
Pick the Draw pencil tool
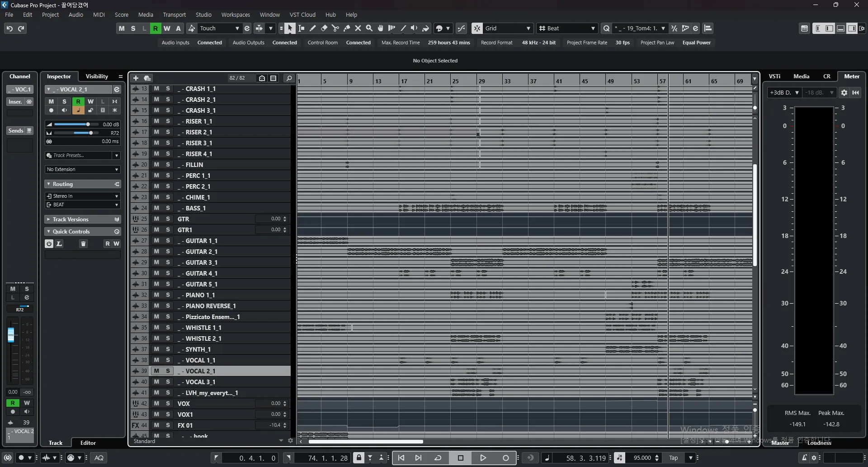tap(313, 29)
